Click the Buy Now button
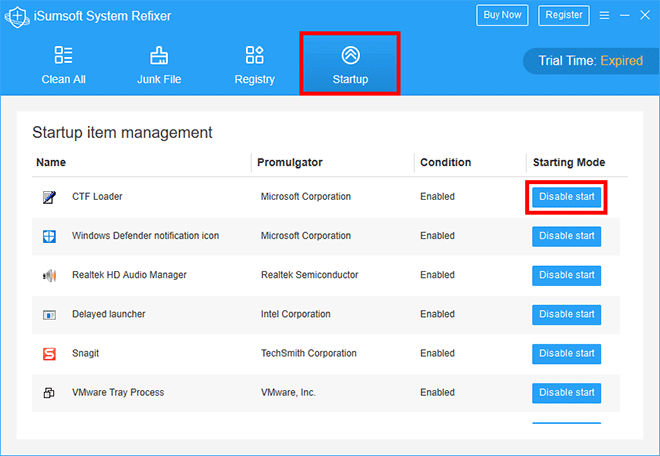 [502, 16]
